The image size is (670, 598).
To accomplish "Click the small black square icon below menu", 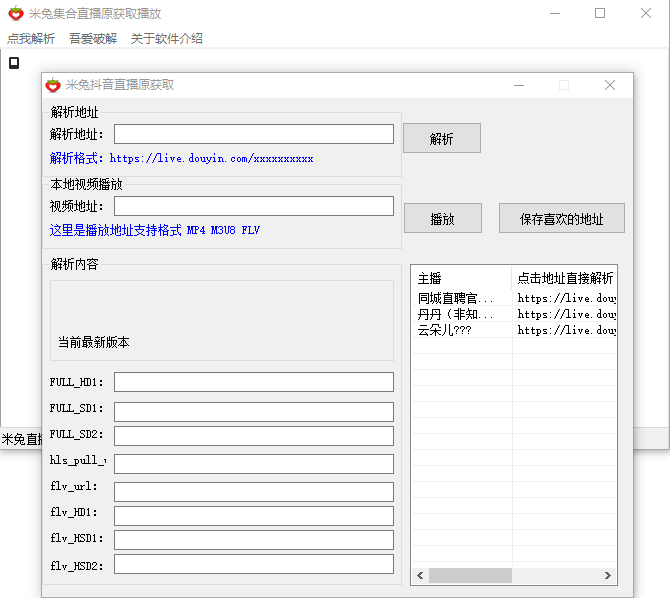I will (14, 63).
